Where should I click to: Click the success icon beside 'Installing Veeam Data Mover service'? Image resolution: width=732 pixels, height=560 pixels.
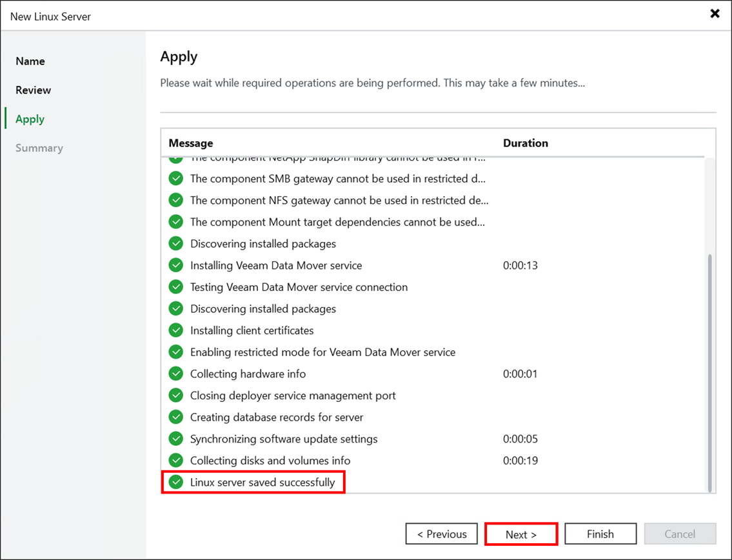tap(175, 265)
